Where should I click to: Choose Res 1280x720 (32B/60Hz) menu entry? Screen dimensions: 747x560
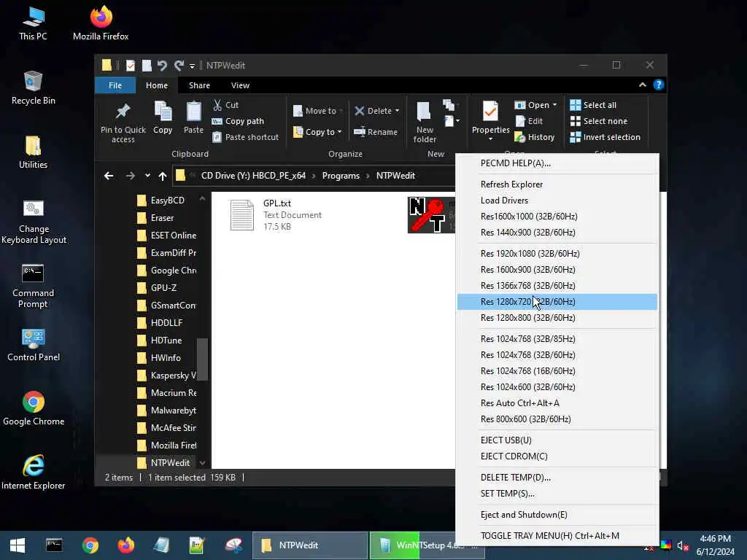coord(557,302)
